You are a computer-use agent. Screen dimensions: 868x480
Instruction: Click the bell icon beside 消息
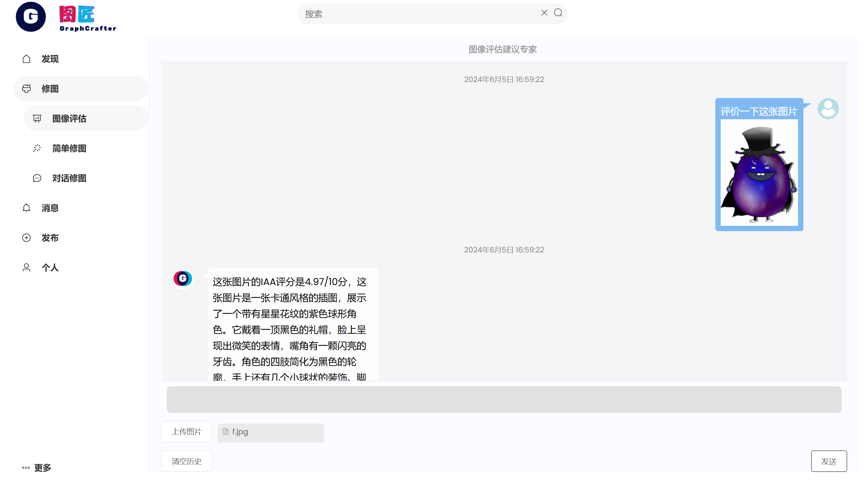(x=27, y=208)
